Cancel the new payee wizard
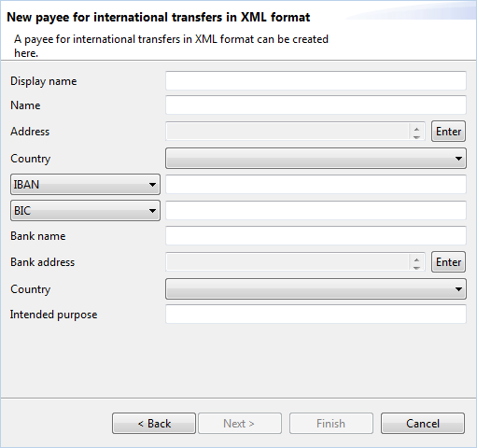Viewport: 477px width, 448px height. point(423,424)
